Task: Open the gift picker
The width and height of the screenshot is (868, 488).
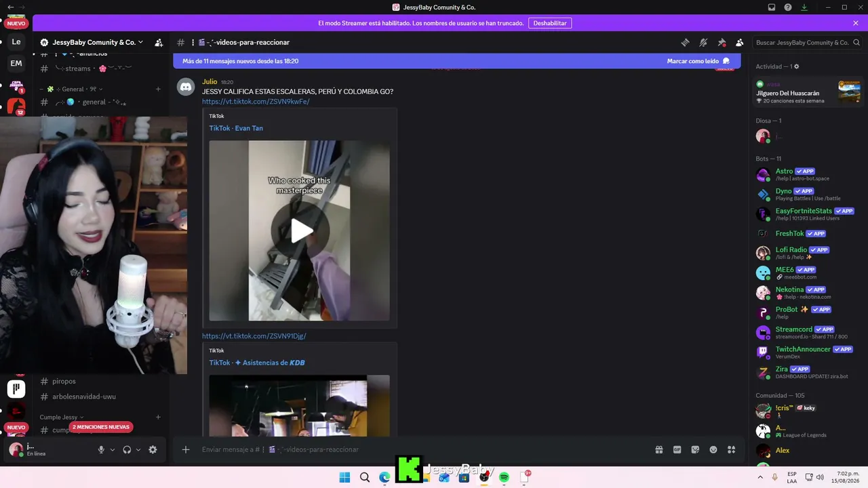Action: 658,449
